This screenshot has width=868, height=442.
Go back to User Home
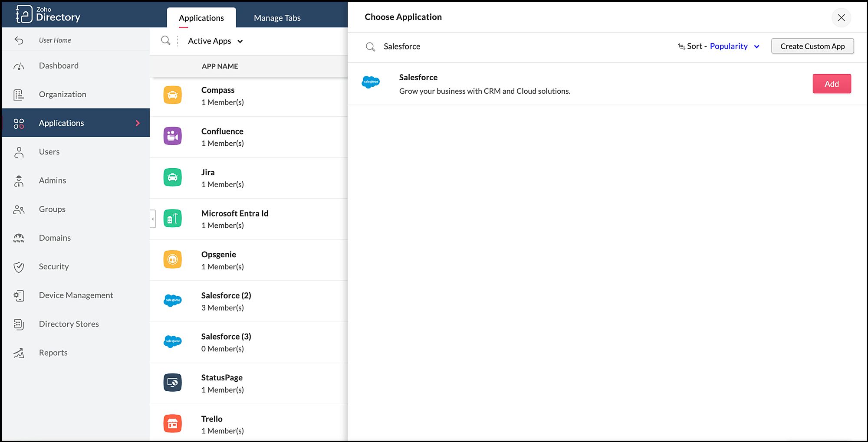pyautogui.click(x=55, y=40)
